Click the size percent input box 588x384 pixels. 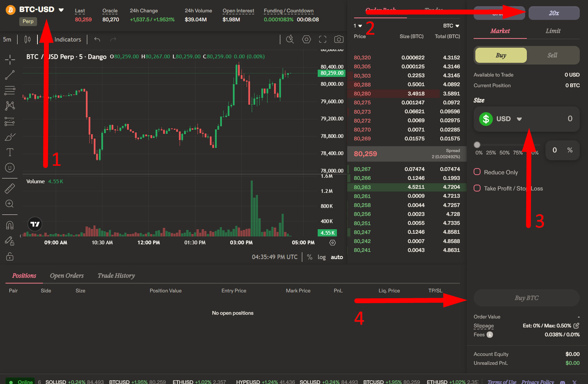[x=562, y=150]
